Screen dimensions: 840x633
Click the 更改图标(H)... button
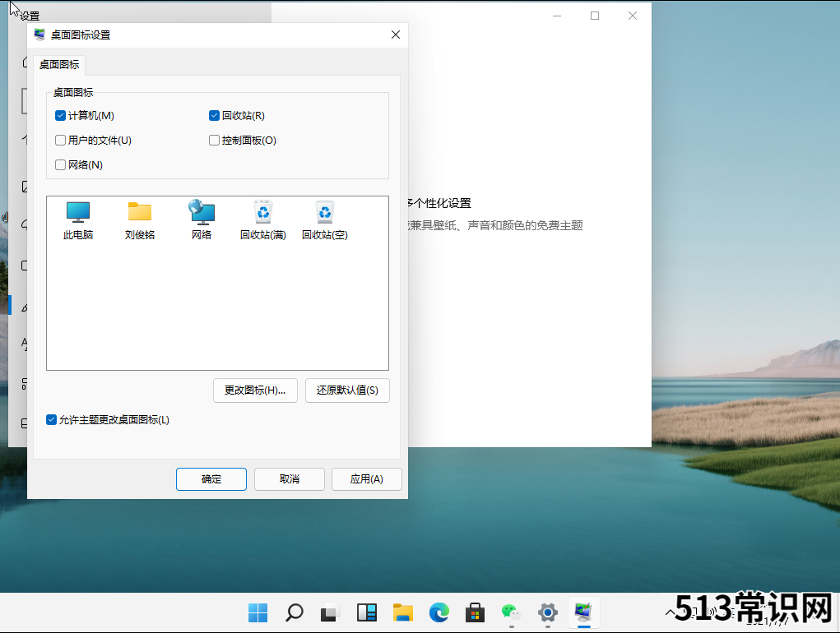point(255,390)
